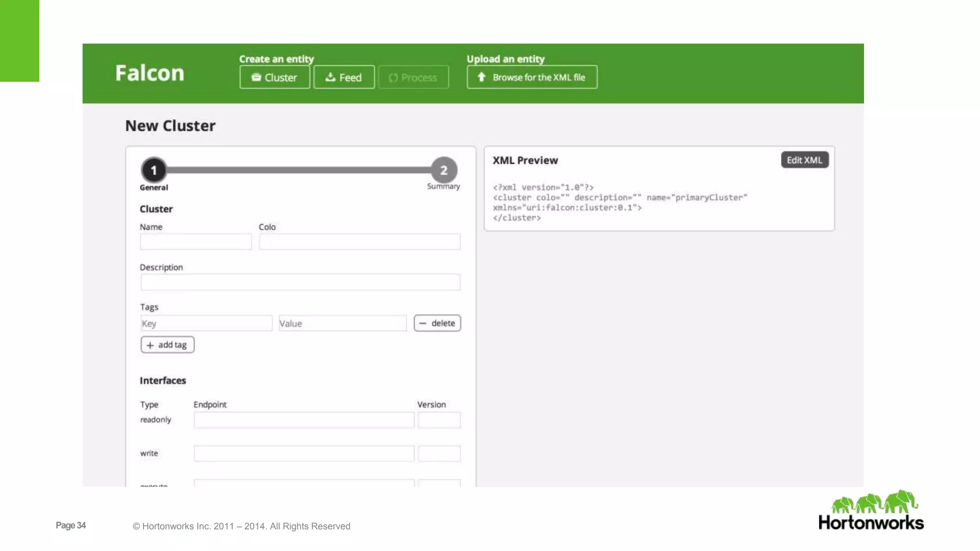980x551 pixels.
Task: Click the plus icon in add tag
Action: point(150,345)
